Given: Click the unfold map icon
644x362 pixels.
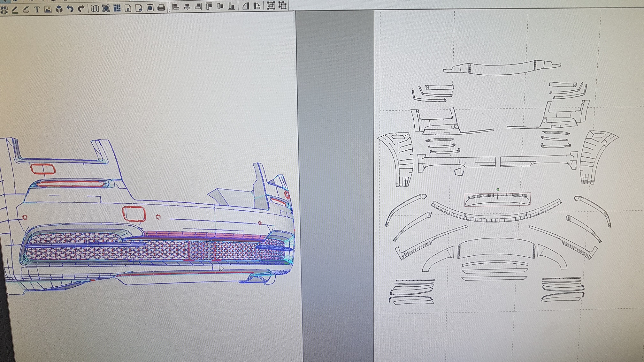Looking at the screenshot, I should 95,8.
